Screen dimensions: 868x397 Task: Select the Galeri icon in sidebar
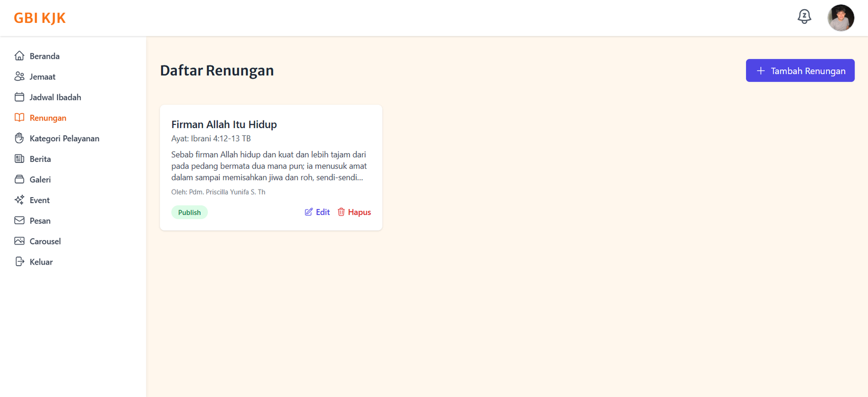[20, 179]
